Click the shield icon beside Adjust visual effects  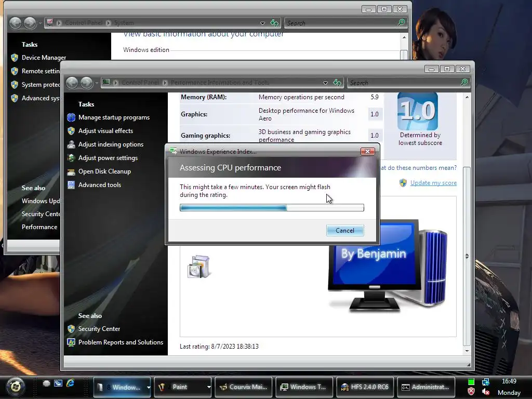click(71, 131)
